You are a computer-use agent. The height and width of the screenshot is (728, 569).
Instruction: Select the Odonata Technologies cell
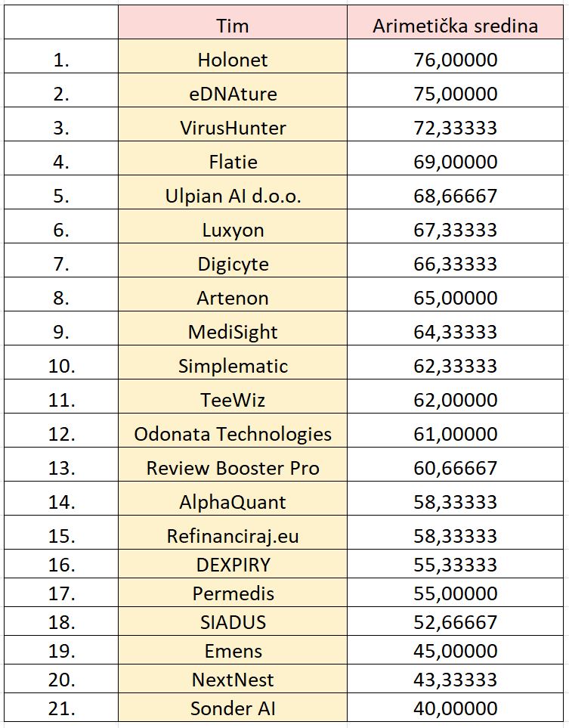232,434
